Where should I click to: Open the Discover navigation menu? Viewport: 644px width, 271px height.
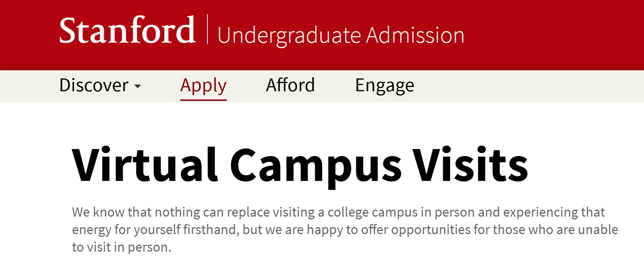click(x=100, y=85)
